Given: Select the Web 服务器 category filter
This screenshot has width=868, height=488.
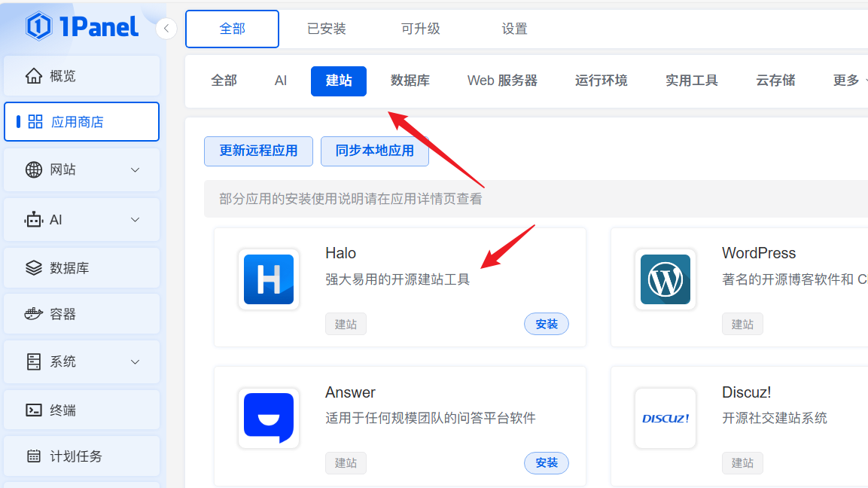Looking at the screenshot, I should (x=503, y=81).
